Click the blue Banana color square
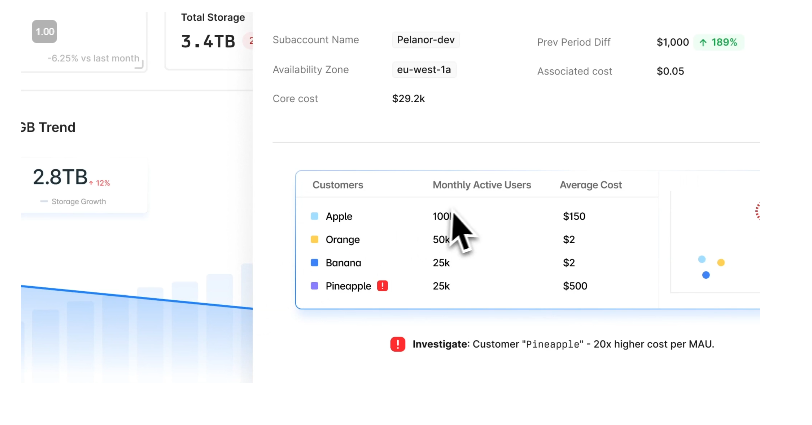 click(315, 263)
